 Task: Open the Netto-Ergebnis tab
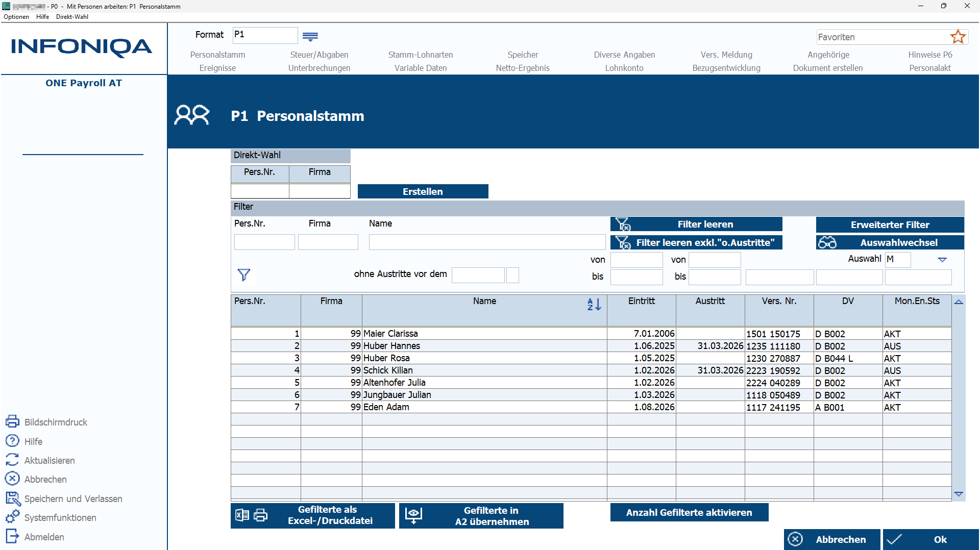[523, 68]
